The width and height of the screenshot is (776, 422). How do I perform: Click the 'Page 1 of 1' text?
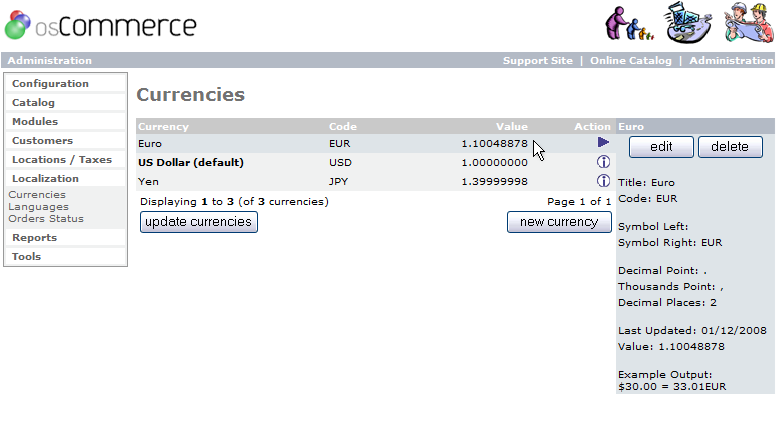click(579, 201)
